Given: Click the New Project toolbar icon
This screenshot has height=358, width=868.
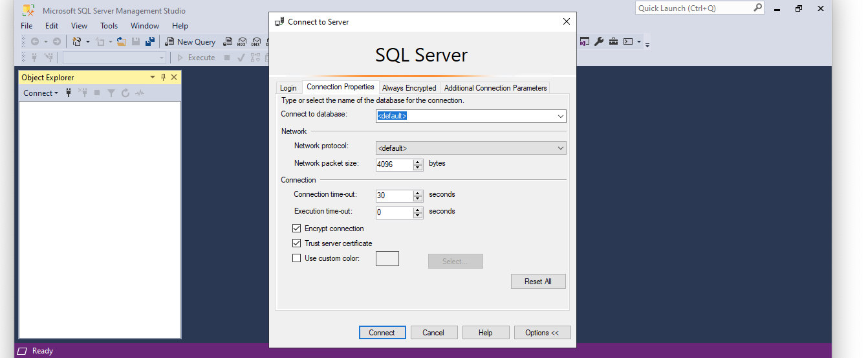Looking at the screenshot, I should pos(77,41).
